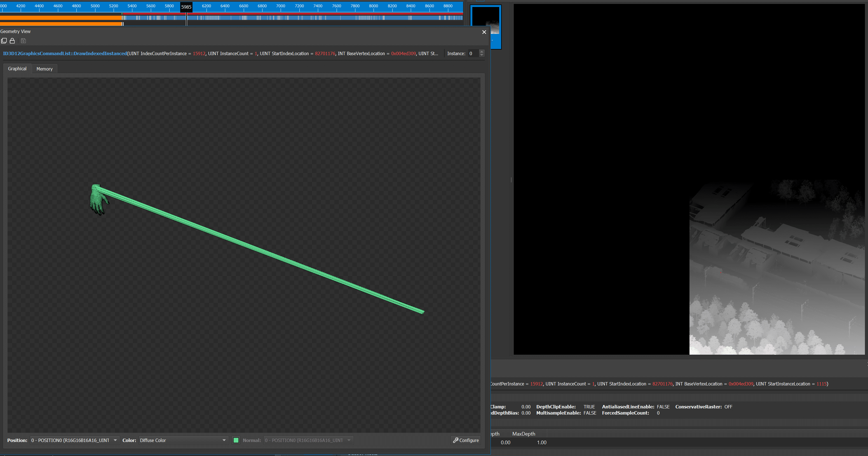Close the Geometry View panel
Image resolution: width=868 pixels, height=456 pixels.
(x=484, y=32)
